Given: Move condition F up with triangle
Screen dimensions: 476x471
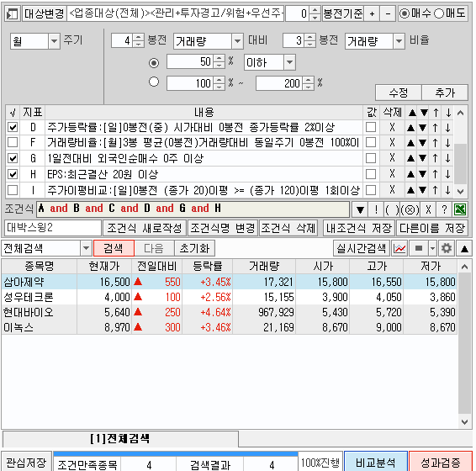Looking at the screenshot, I should tap(410, 142).
